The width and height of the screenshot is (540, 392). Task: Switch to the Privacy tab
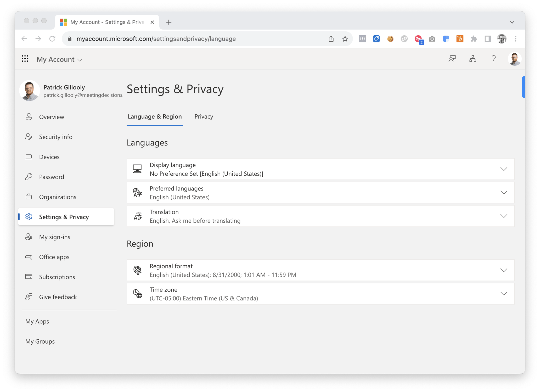pyautogui.click(x=204, y=116)
